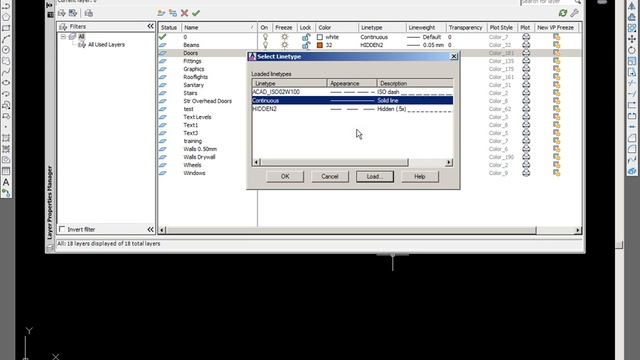Click OK in Select Linetype dialog
The image size is (640, 360).
pyautogui.click(x=285, y=176)
